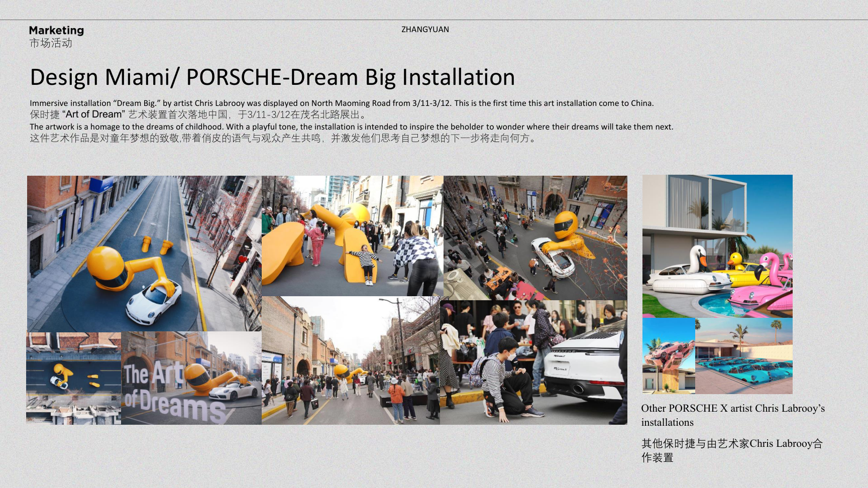Viewport: 868px width, 488px height.
Task: Click caption '其他保时捷与由艺术家Chris Labrooy合作装置'
Action: pyautogui.click(x=732, y=450)
